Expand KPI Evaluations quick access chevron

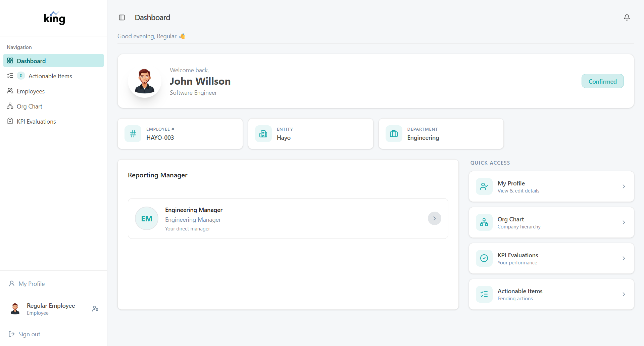pos(624,258)
